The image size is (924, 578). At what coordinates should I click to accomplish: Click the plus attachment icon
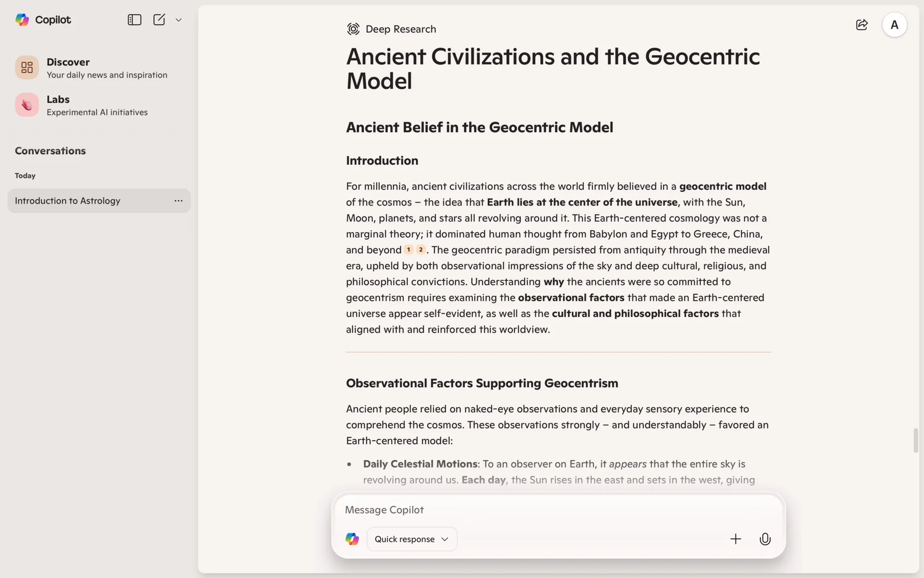pos(735,539)
